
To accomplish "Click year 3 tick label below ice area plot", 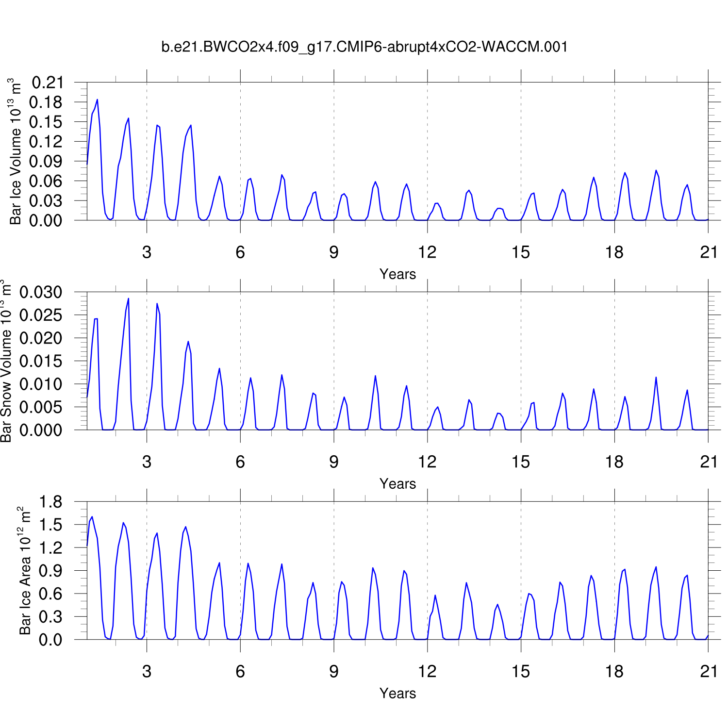I will point(147,672).
